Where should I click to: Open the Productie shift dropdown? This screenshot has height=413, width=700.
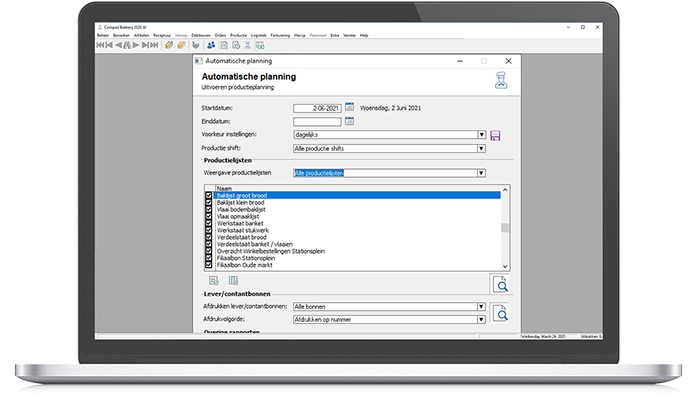481,149
